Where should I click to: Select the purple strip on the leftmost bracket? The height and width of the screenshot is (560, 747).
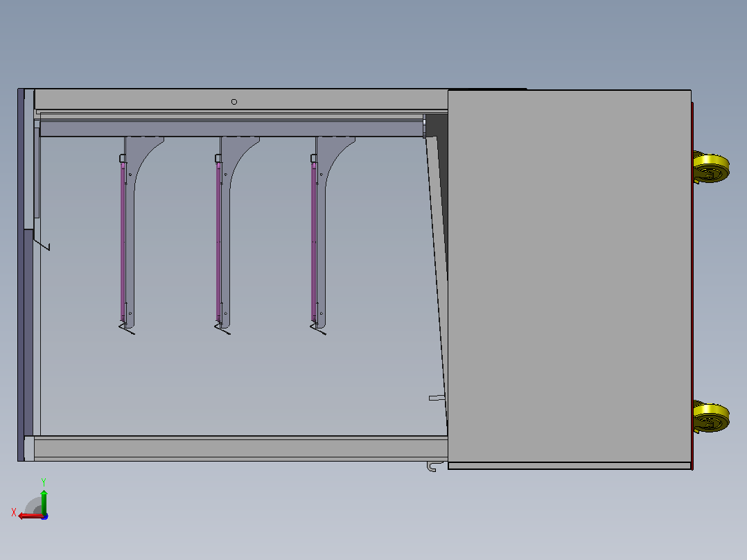(x=123, y=241)
